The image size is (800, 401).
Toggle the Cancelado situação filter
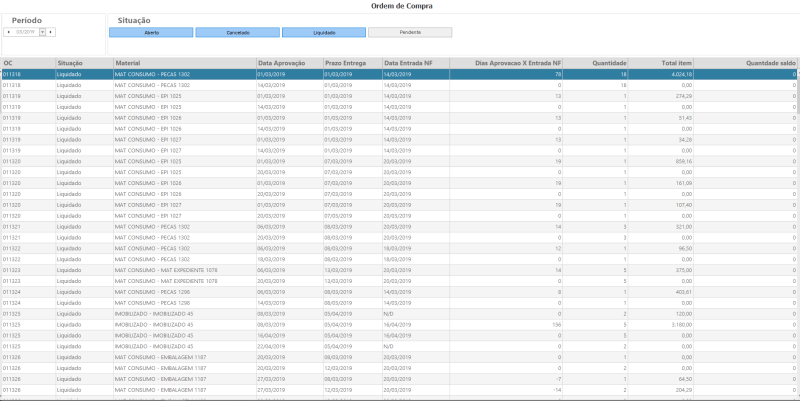pyautogui.click(x=238, y=33)
